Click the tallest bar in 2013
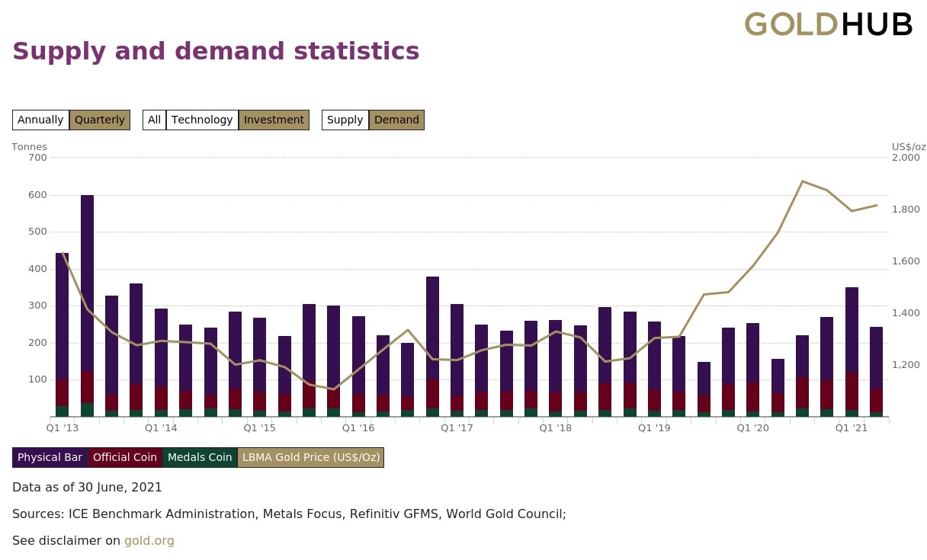Screen dimensions: 927x560 (x=87, y=305)
